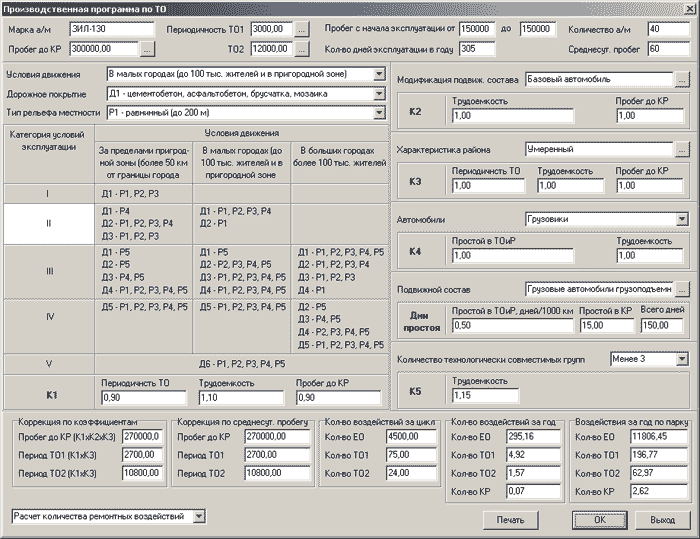
Task: Expand Дорожное покрытие dropdown
Action: (379, 94)
